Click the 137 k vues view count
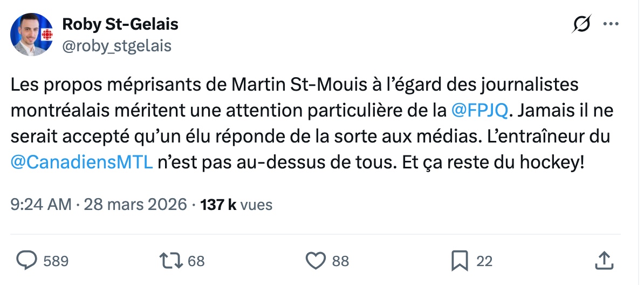644x285 pixels. click(x=236, y=205)
